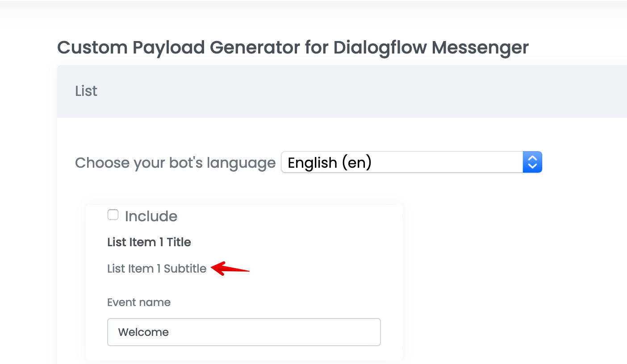Select the English (en) text in the combo box
Viewport: 627px width, 364px height.
pos(330,163)
